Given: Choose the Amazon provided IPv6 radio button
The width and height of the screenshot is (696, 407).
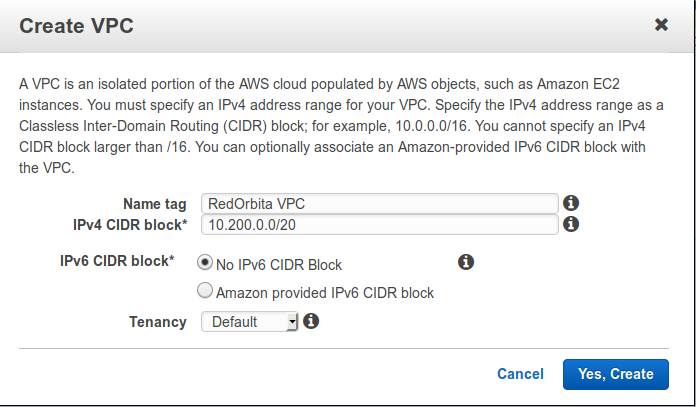Looking at the screenshot, I should (206, 291).
